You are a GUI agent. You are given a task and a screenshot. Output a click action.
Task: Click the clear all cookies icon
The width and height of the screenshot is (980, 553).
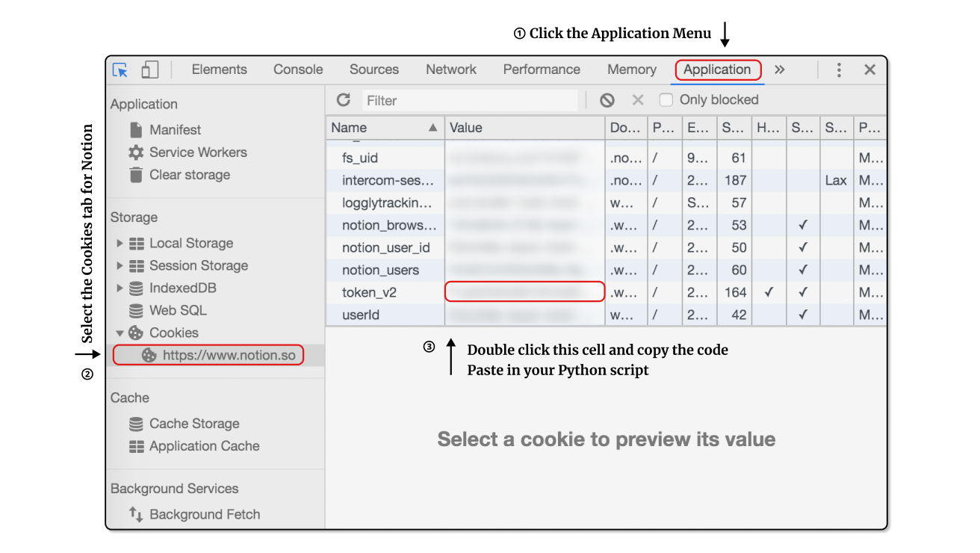coord(607,100)
